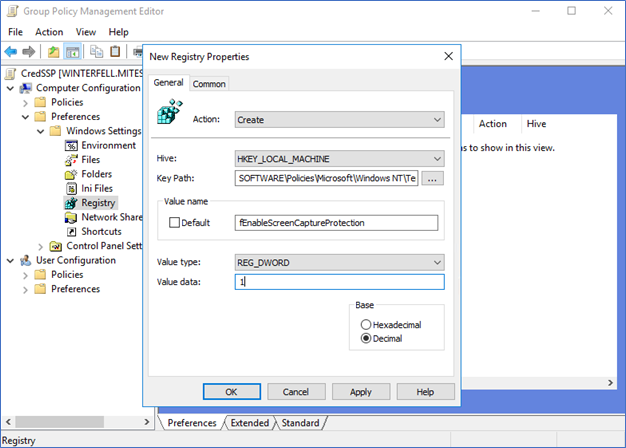Collapse the Computer Configuration node
Viewport: 626px width, 448px height.
[x=10, y=88]
